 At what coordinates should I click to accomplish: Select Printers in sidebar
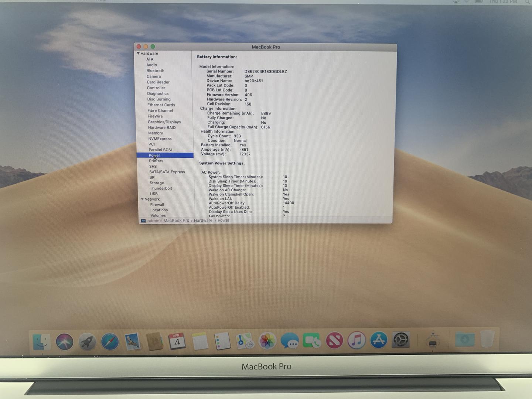pos(156,161)
